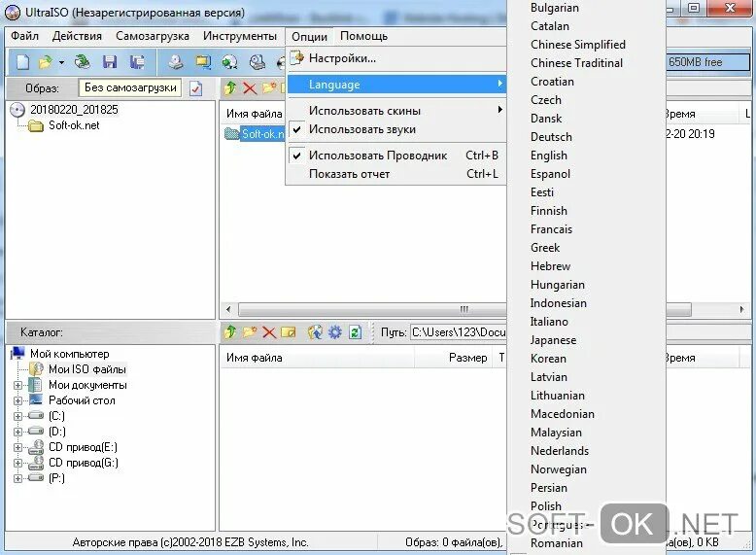Open the Помощь menu
756x555 pixels.
click(x=364, y=36)
